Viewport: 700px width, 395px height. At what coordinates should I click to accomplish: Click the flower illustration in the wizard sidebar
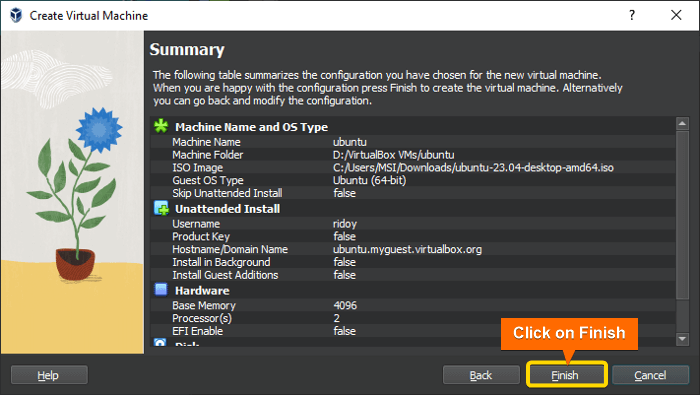(75, 194)
